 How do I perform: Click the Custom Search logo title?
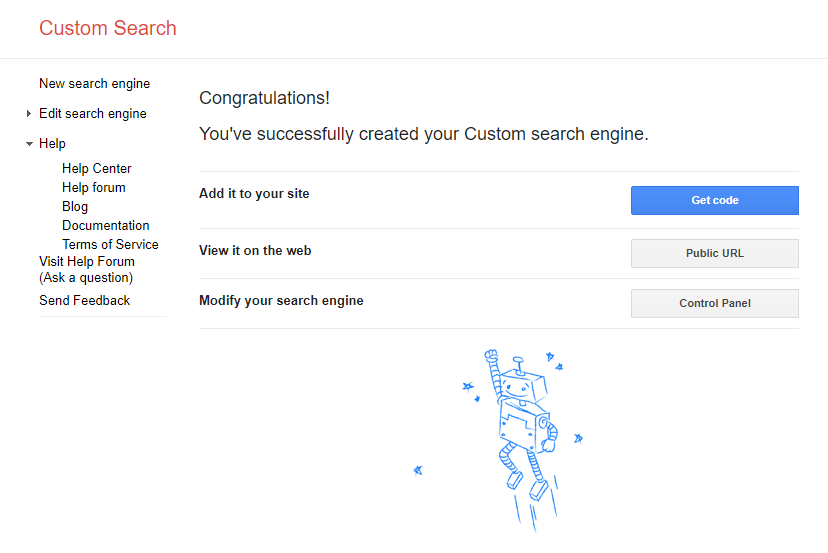coord(108,28)
